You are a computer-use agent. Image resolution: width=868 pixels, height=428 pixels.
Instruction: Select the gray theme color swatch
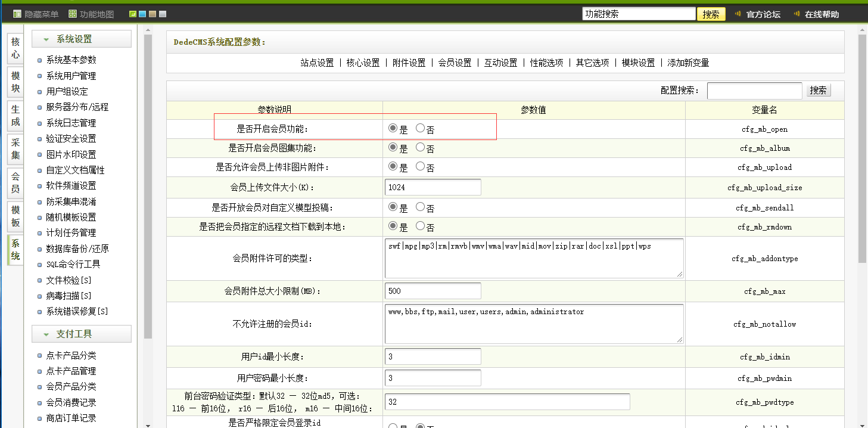click(163, 14)
